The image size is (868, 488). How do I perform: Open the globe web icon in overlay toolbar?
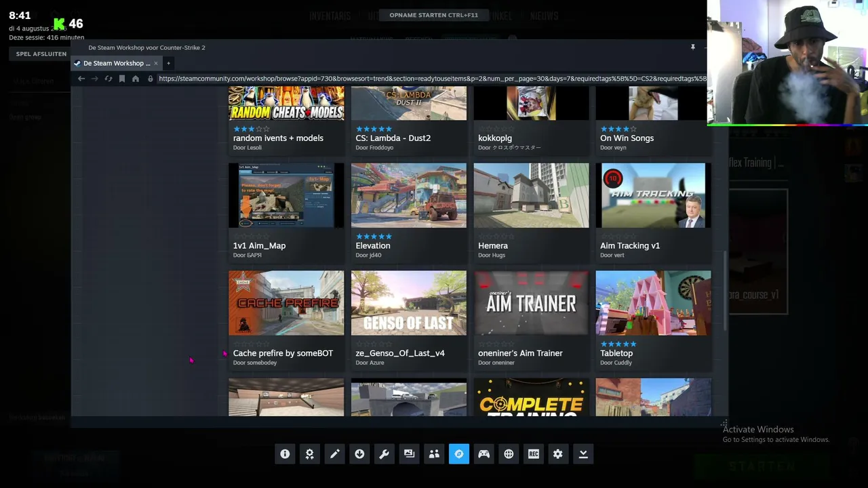(x=509, y=454)
